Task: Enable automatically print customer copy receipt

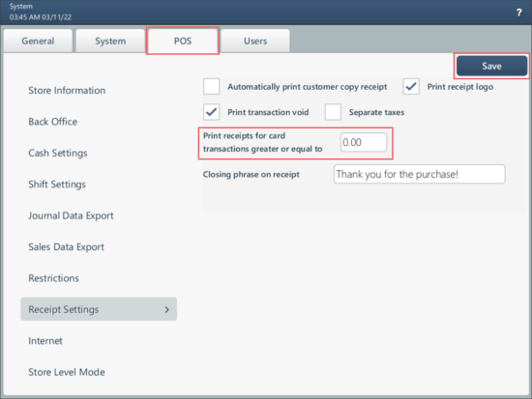Action: 212,86
